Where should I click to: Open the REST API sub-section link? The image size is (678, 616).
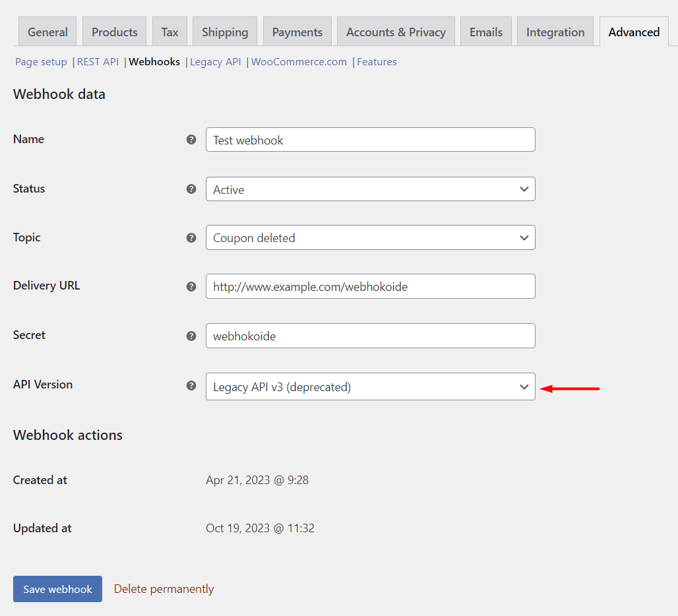coord(98,62)
